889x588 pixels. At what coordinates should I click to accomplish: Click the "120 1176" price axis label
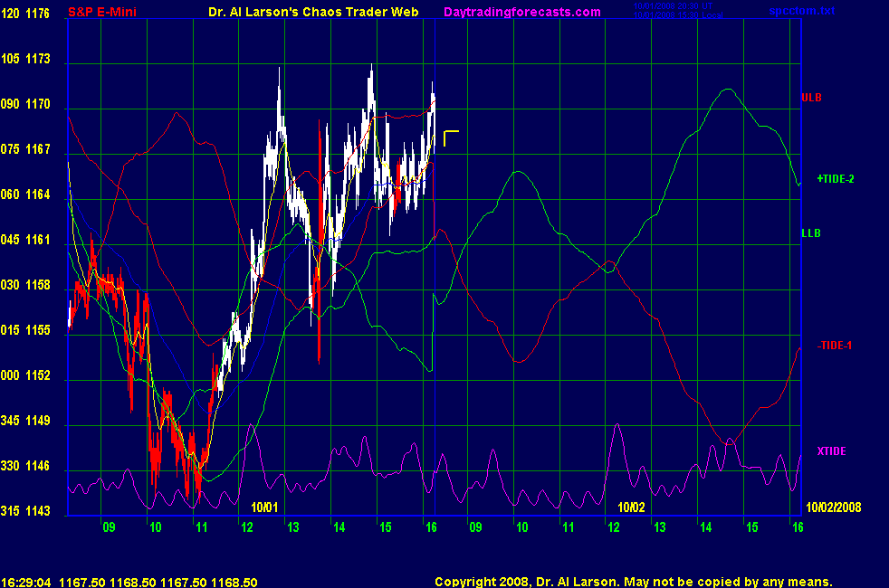(x=25, y=13)
